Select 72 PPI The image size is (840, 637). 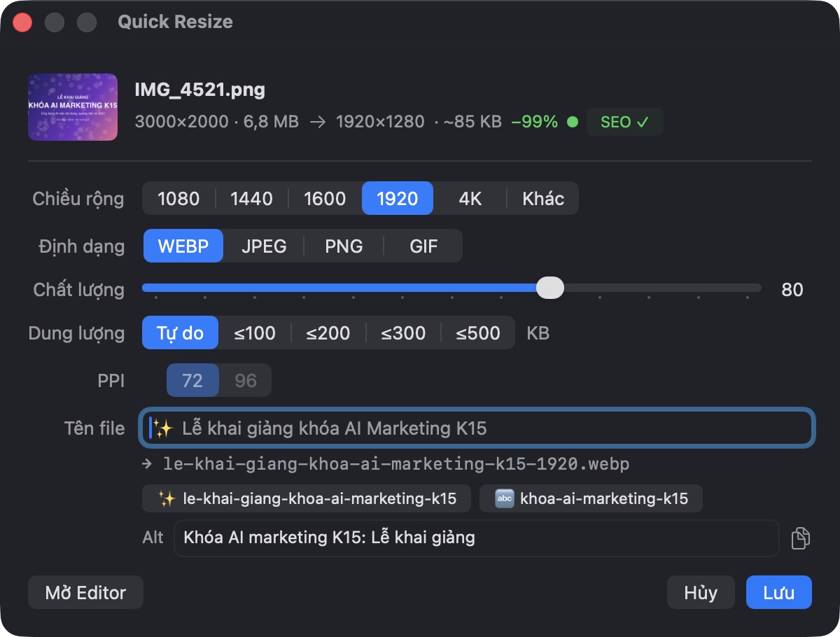click(192, 381)
